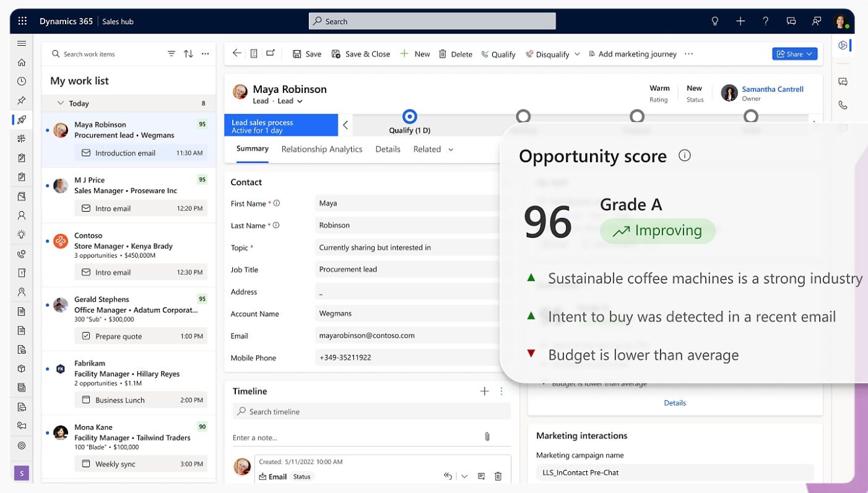Screen dimensions: 868x493
Task: Click the lightbulb icon in left navigation
Action: [22, 235]
